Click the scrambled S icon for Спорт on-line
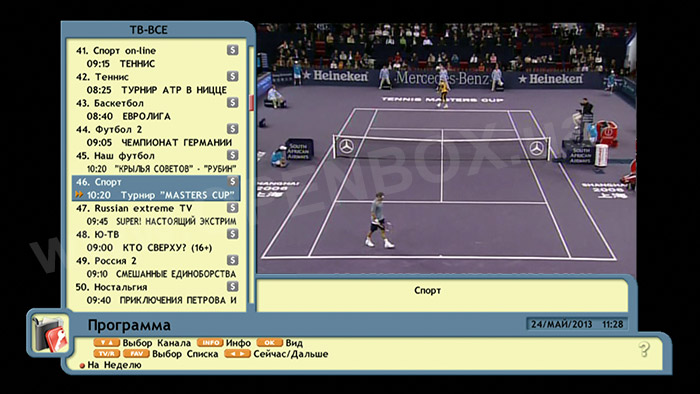Viewport: 700px width, 394px height. point(232,50)
